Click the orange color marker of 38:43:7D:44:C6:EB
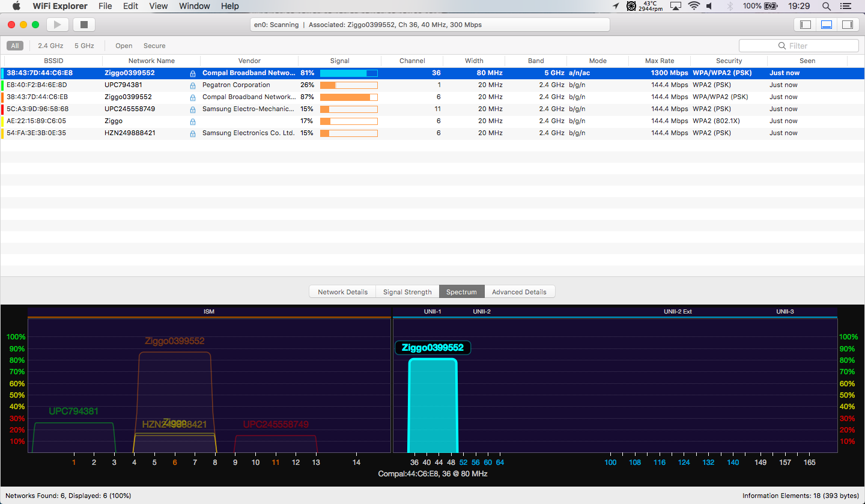865x504 pixels. tap(2, 97)
